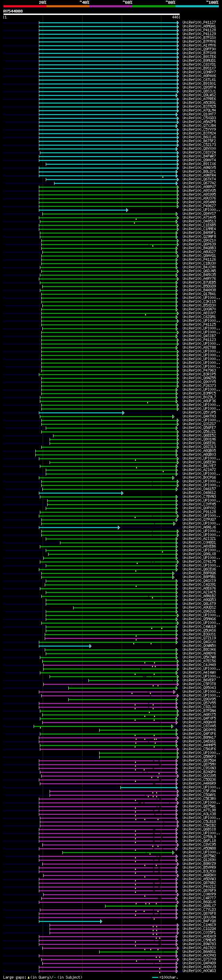This screenshot has width=222, height=980.
Task: Select hit label UniRef100_B7UEB5
Action: pyautogui.click(x=199, y=282)
